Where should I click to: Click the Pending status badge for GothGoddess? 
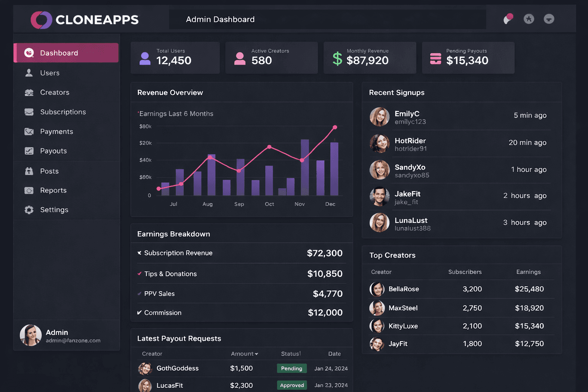pyautogui.click(x=292, y=368)
